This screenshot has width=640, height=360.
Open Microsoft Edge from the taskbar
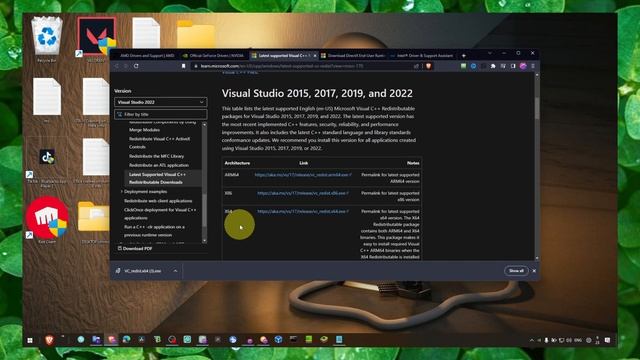[x=127, y=340]
